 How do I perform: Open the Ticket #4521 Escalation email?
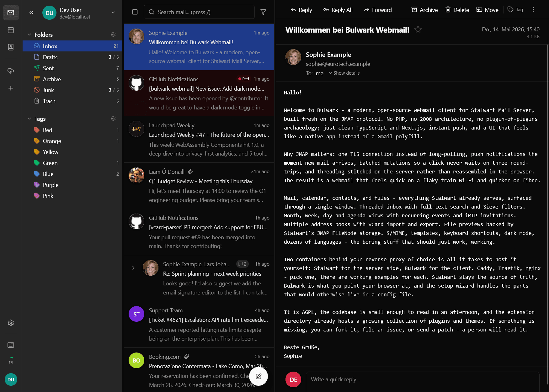[x=199, y=325]
